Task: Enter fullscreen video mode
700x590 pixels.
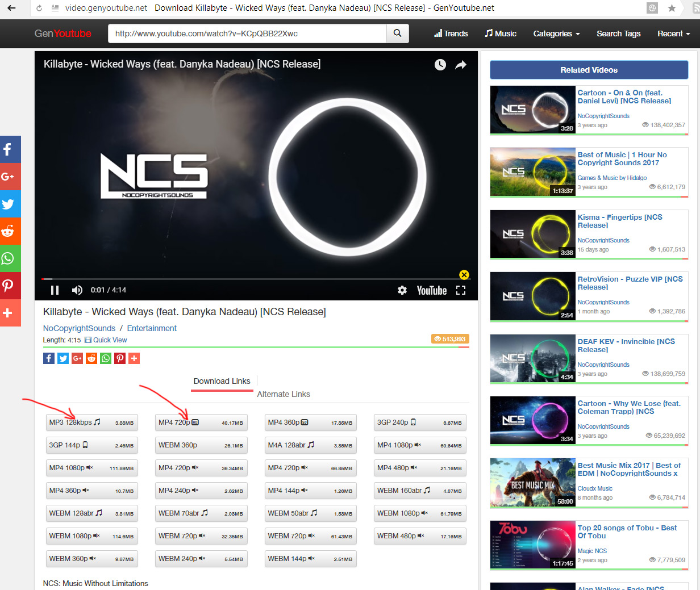Action: pos(461,290)
